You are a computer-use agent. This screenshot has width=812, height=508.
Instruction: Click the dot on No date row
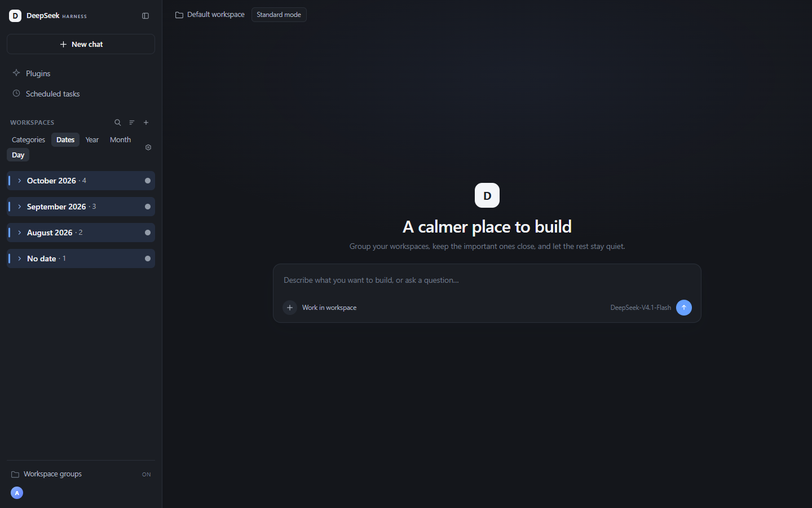click(x=148, y=259)
